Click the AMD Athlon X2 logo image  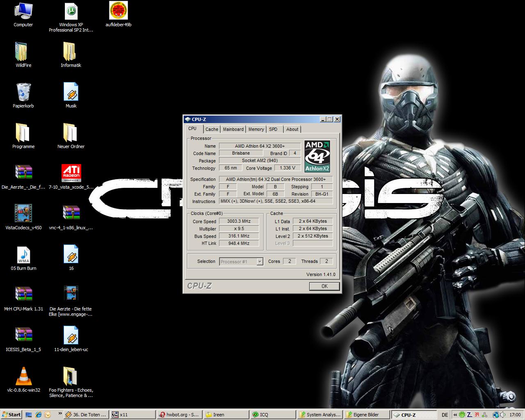(x=317, y=156)
